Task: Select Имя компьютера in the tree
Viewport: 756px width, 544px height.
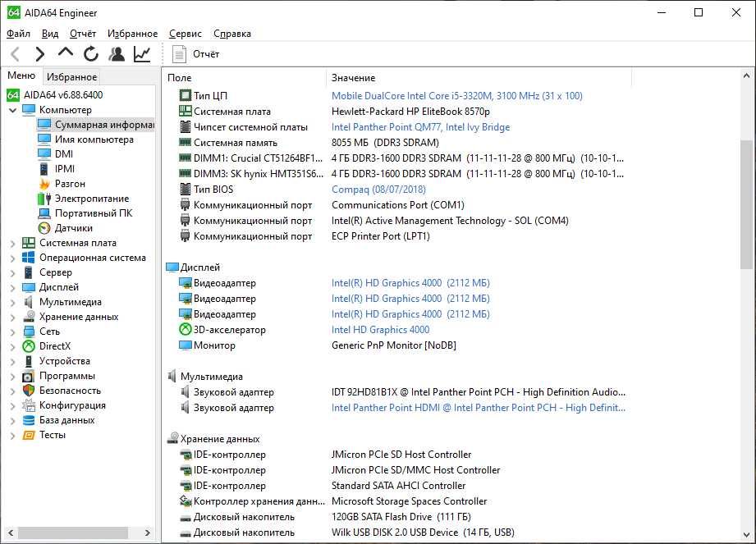Action: coord(94,139)
